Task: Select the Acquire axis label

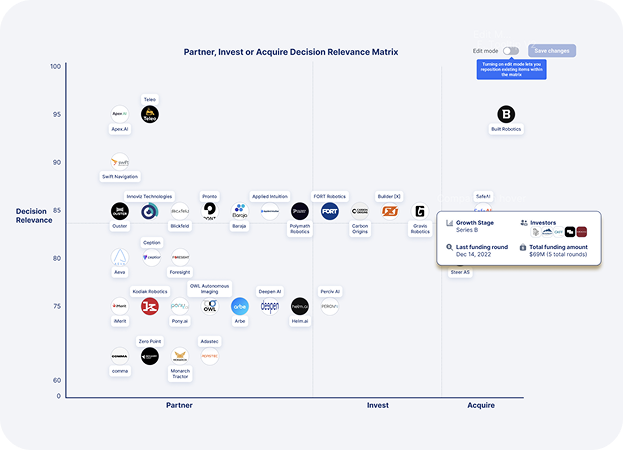Action: click(481, 405)
